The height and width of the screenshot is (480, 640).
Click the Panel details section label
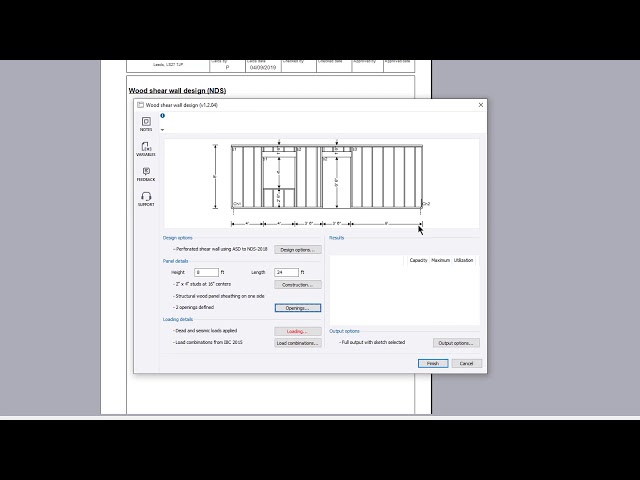[x=176, y=261]
